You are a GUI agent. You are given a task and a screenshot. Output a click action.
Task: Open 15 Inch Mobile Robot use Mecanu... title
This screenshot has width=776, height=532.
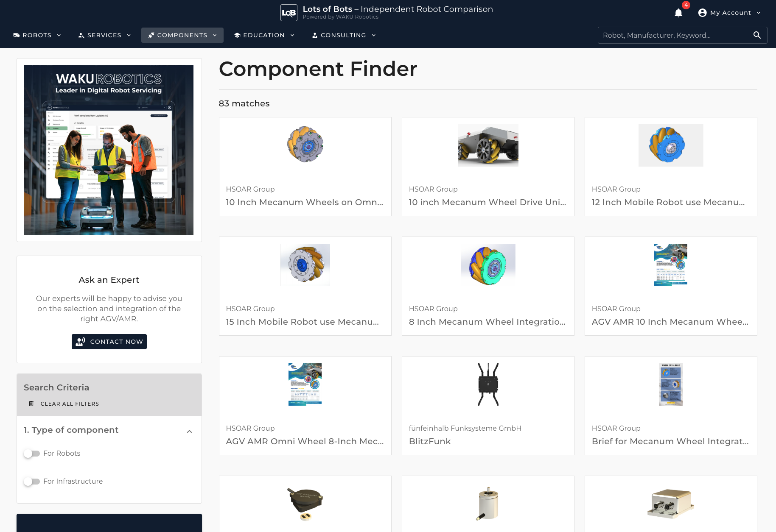click(x=303, y=322)
